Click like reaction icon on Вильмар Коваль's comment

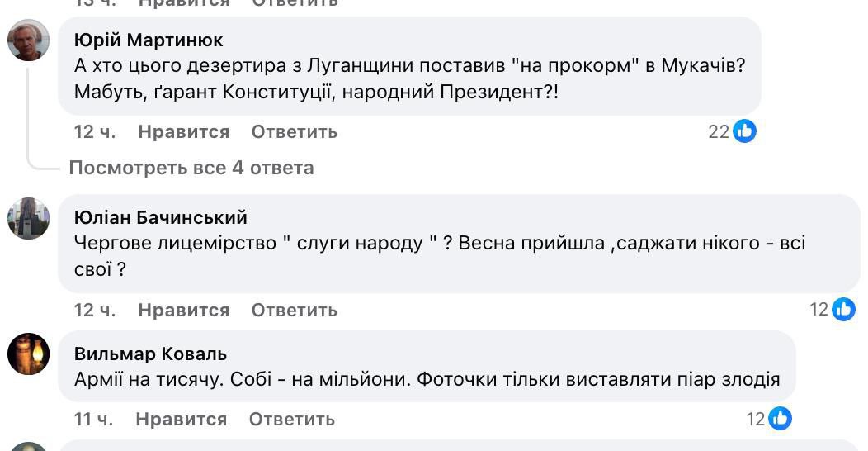coord(780,419)
